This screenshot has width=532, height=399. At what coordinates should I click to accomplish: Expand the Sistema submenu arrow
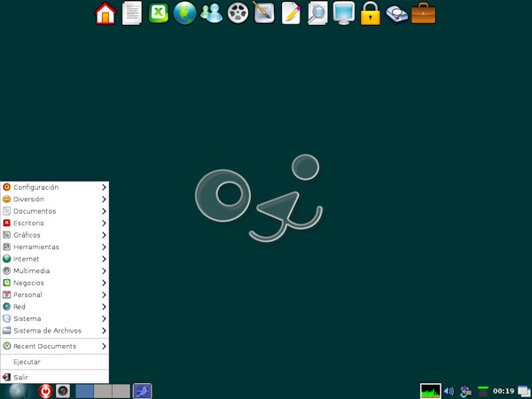coord(104,318)
